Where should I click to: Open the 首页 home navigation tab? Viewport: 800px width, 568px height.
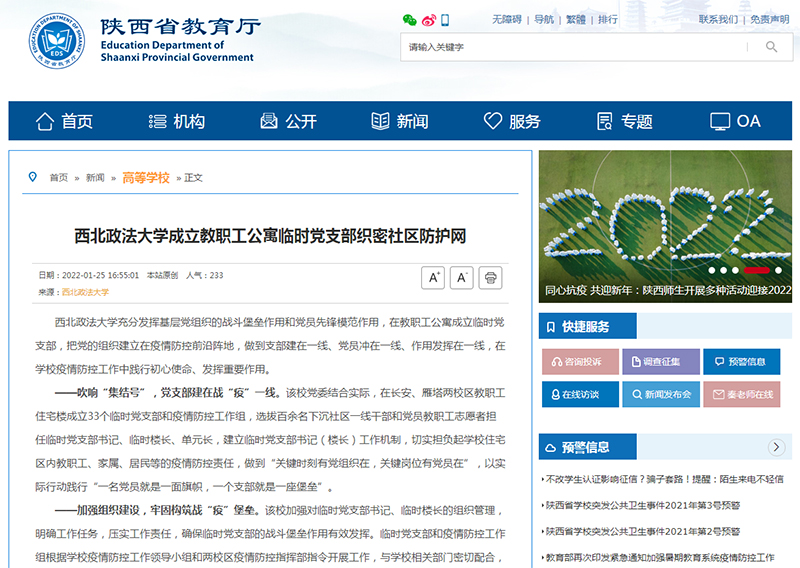point(64,121)
